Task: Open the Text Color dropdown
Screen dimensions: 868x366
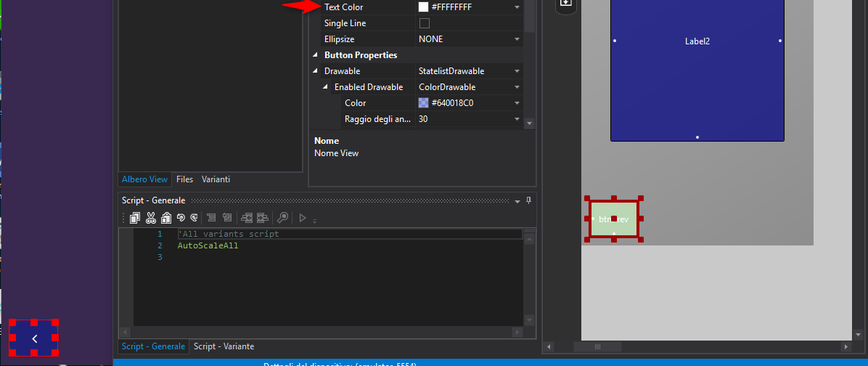Action: (x=517, y=7)
